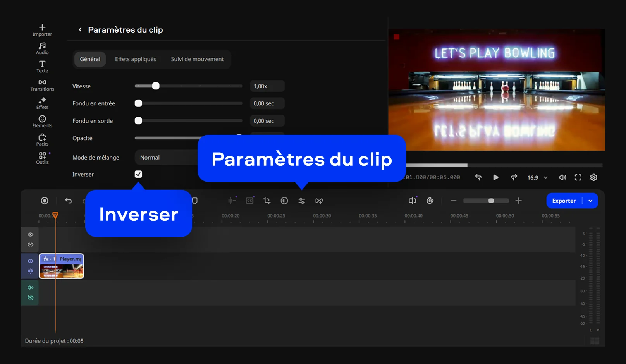This screenshot has width=626, height=364.
Task: Go back from Paramètres du clip panel
Action: 80,30
